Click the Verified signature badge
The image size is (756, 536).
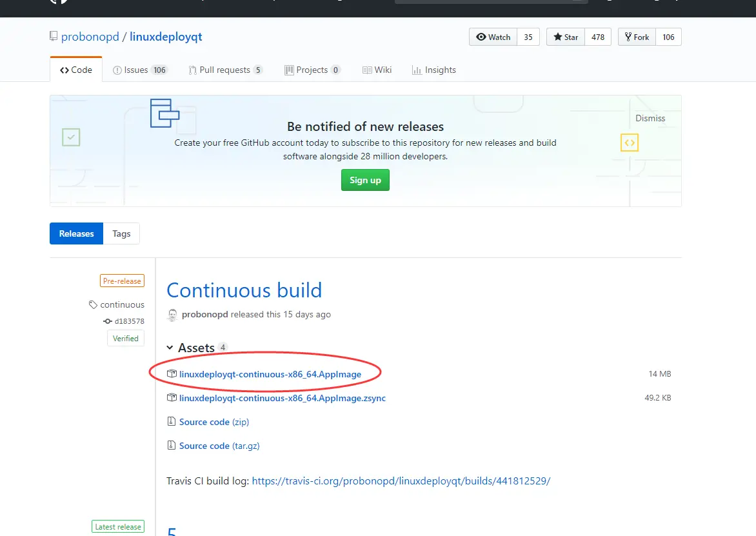click(x=125, y=339)
